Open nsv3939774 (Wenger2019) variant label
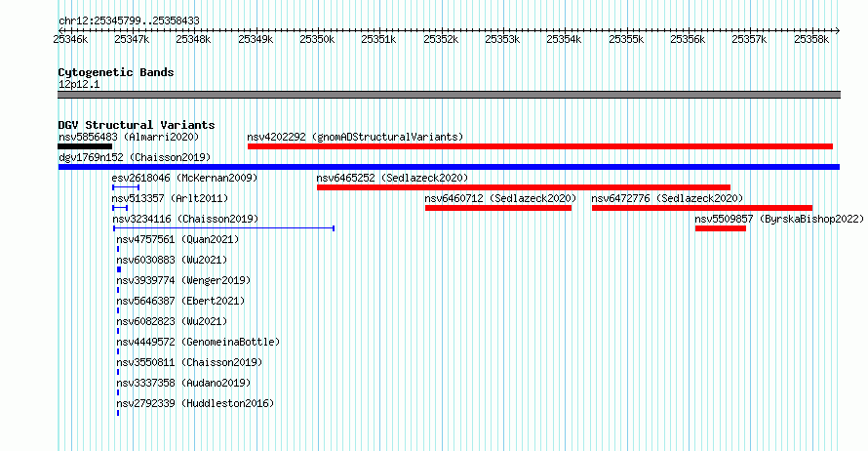The height and width of the screenshot is (451, 868). pyautogui.click(x=183, y=280)
